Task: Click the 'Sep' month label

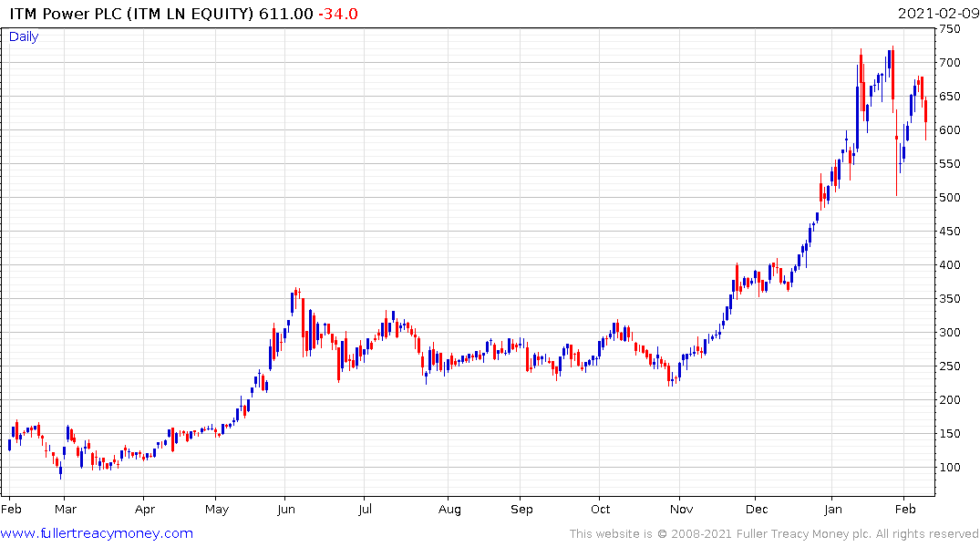Action: pyautogui.click(x=521, y=510)
